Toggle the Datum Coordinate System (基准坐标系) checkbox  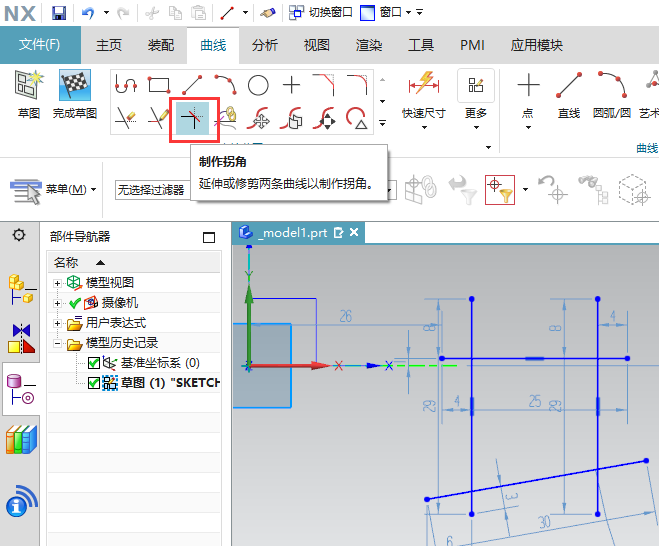[x=94, y=363]
